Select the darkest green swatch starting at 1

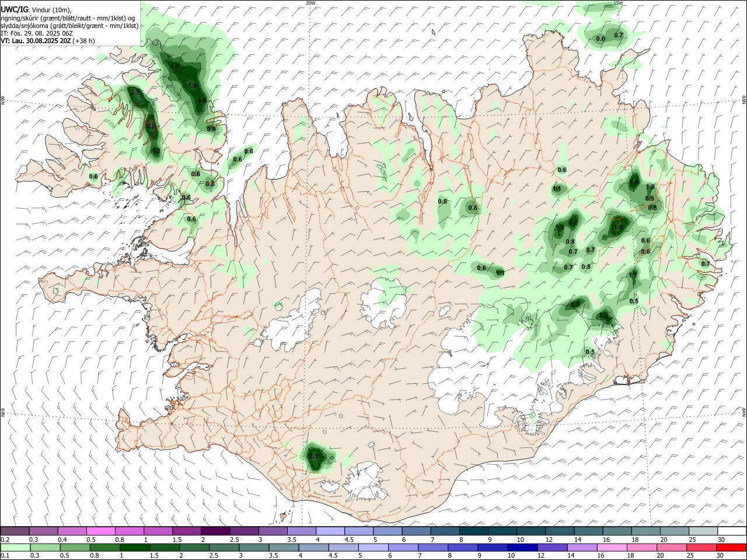134,548
